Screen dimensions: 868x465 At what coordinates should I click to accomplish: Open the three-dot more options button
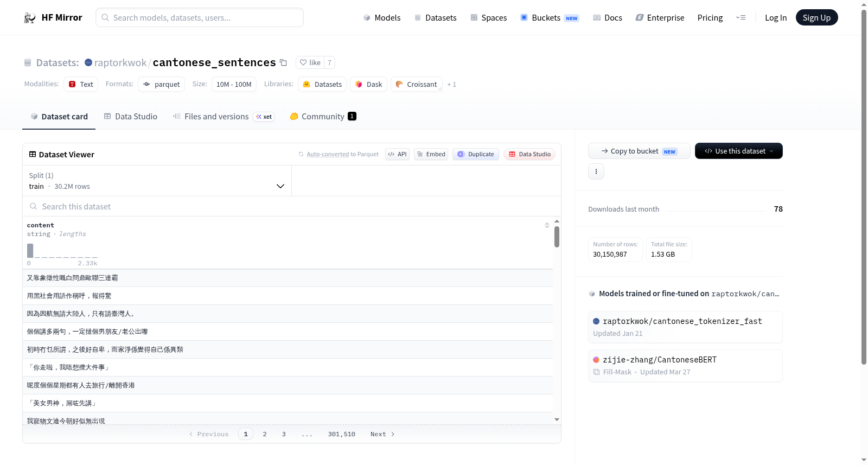point(596,171)
